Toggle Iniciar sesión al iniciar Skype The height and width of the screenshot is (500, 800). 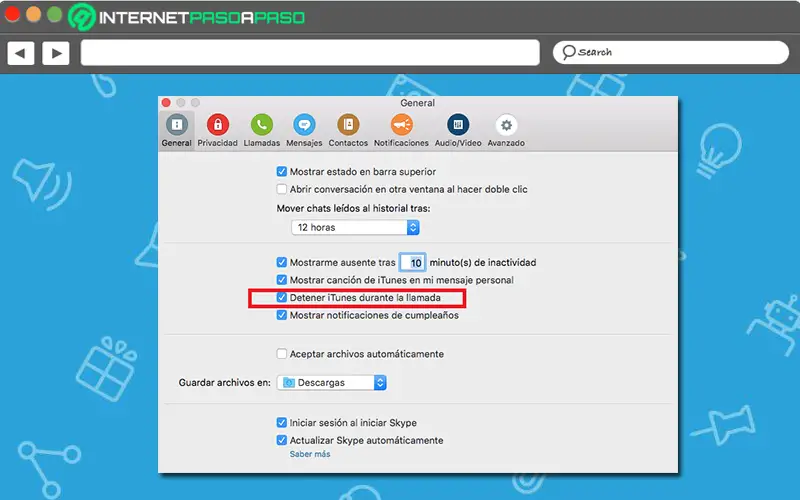[282, 422]
